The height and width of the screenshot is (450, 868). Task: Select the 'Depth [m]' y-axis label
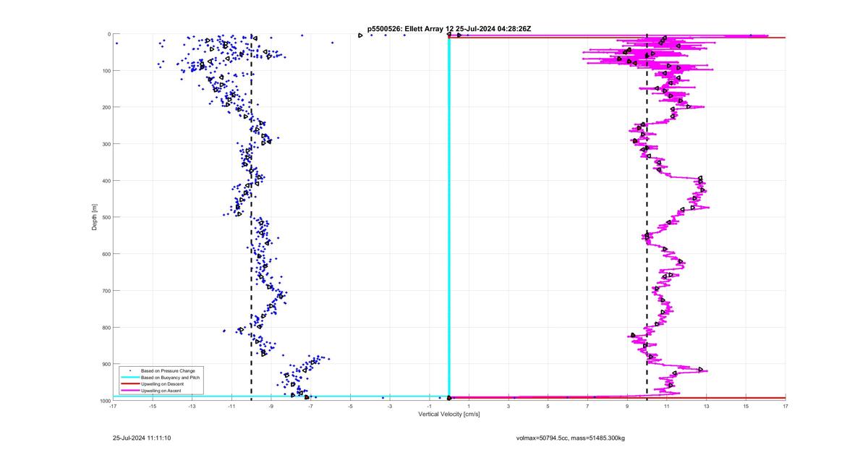point(95,217)
